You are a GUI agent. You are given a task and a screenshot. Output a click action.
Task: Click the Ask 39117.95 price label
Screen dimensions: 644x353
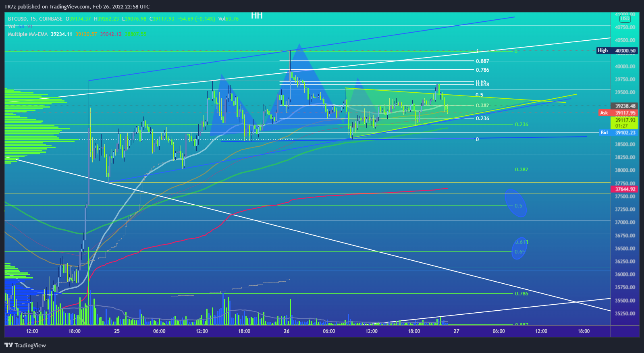[x=618, y=113]
